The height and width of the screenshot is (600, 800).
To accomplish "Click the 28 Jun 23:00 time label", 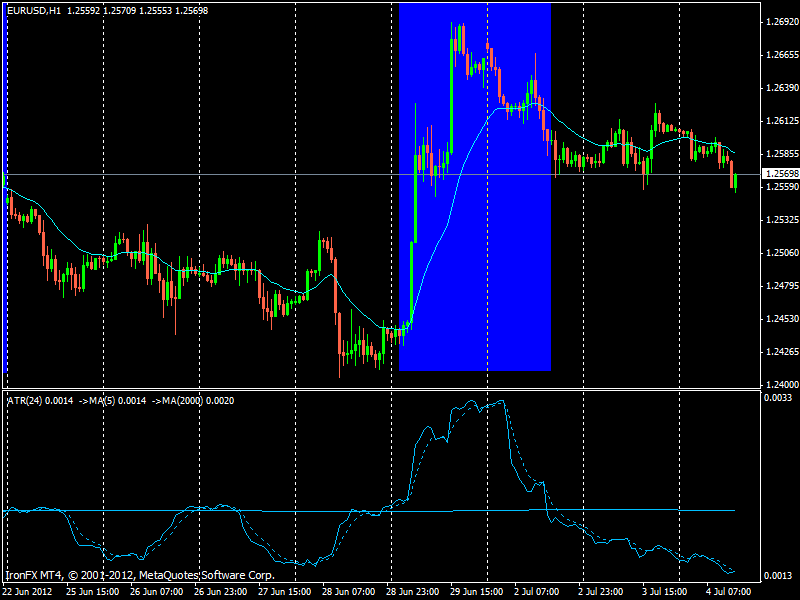I will coord(415,591).
